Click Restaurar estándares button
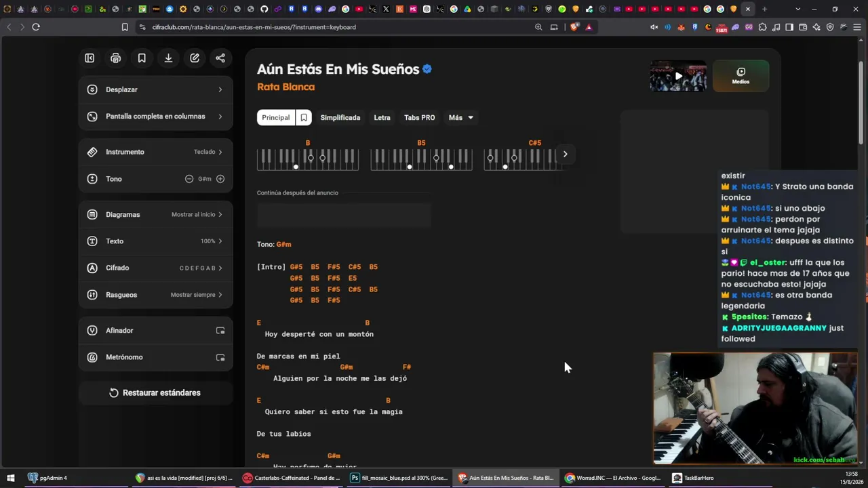Screen dimensions: 868x488 click(156, 393)
